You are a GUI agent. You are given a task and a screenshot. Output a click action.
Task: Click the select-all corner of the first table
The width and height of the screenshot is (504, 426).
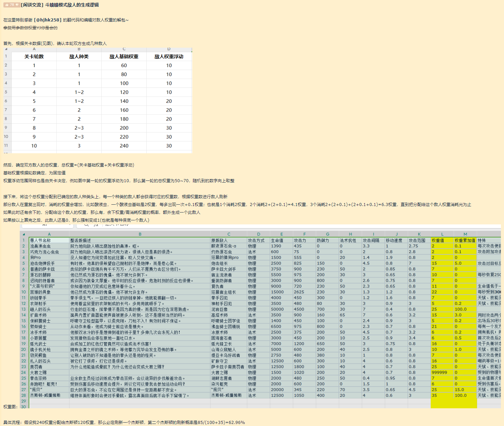point(6,49)
